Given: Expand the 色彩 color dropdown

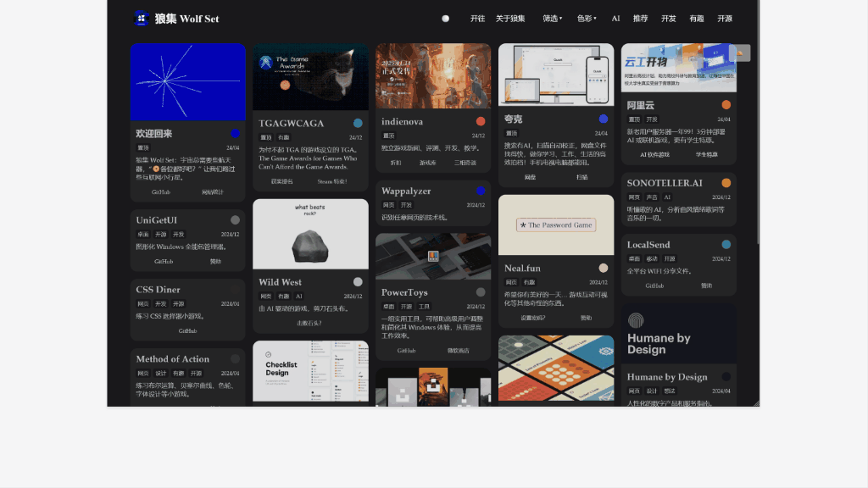Looking at the screenshot, I should 587,19.
